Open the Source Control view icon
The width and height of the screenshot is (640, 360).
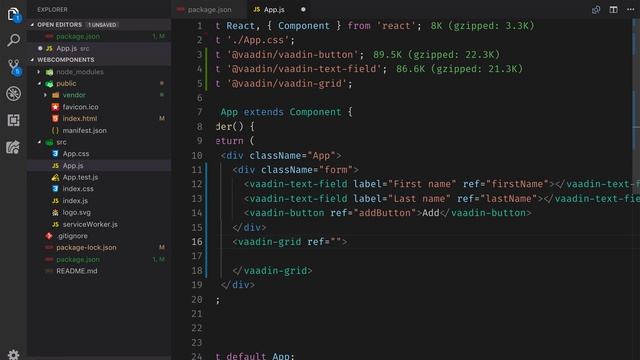14,67
